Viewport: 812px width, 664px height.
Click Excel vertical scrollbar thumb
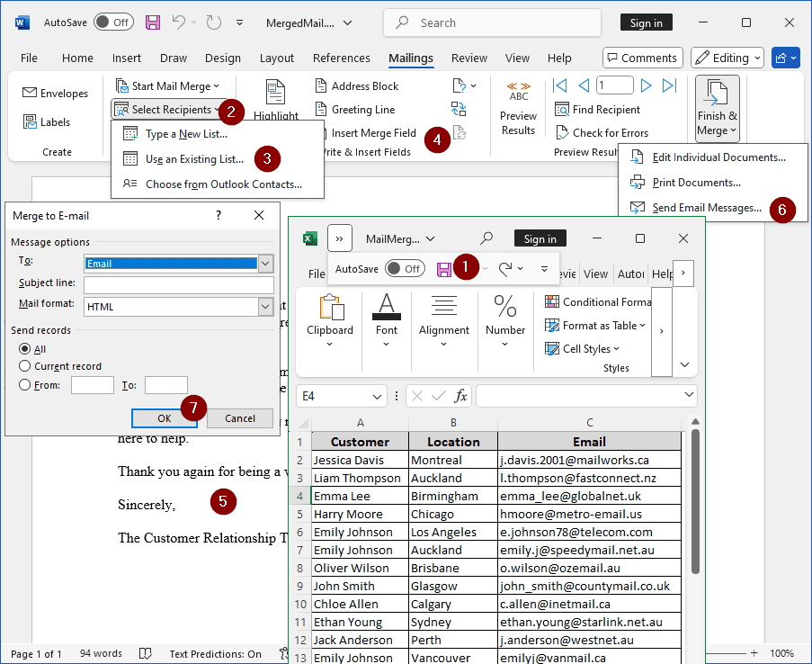coord(695,501)
